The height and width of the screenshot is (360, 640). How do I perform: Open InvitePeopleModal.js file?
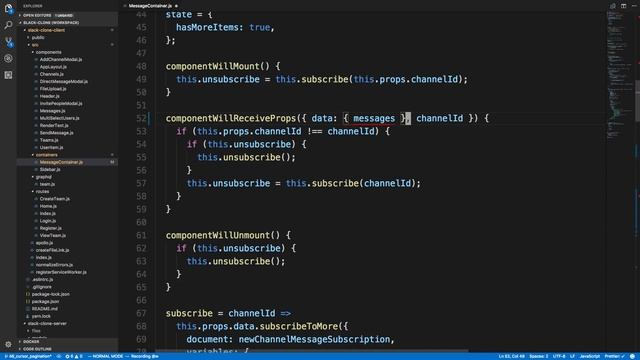click(x=61, y=104)
